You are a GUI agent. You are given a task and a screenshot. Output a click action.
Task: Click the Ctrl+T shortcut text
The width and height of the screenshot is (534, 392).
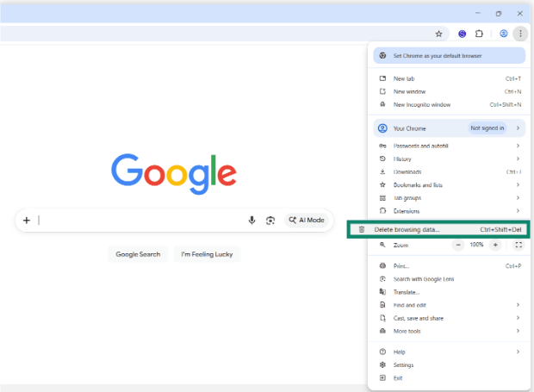tap(513, 78)
